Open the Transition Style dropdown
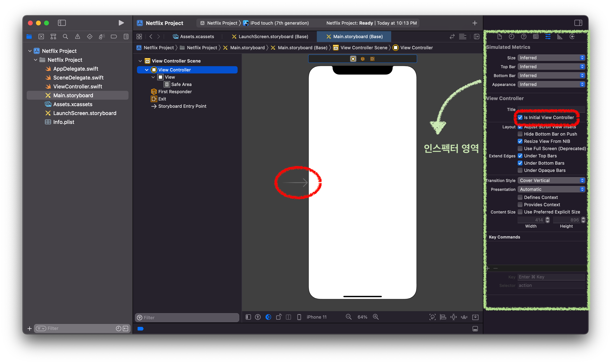 point(551,181)
